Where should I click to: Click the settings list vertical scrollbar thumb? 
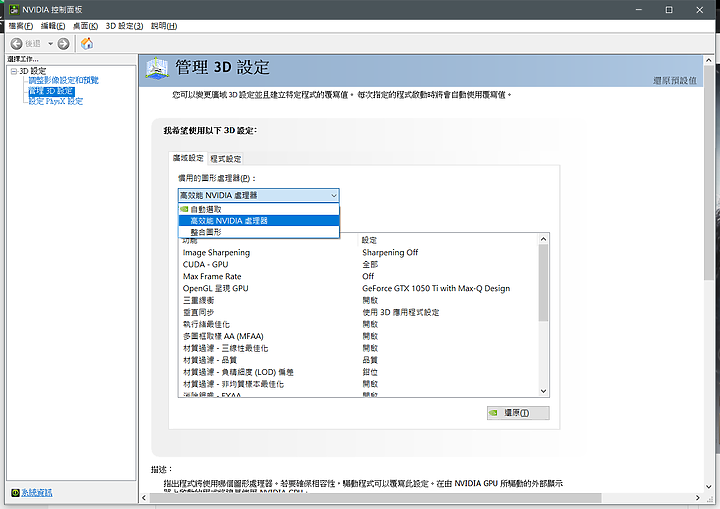(543, 283)
